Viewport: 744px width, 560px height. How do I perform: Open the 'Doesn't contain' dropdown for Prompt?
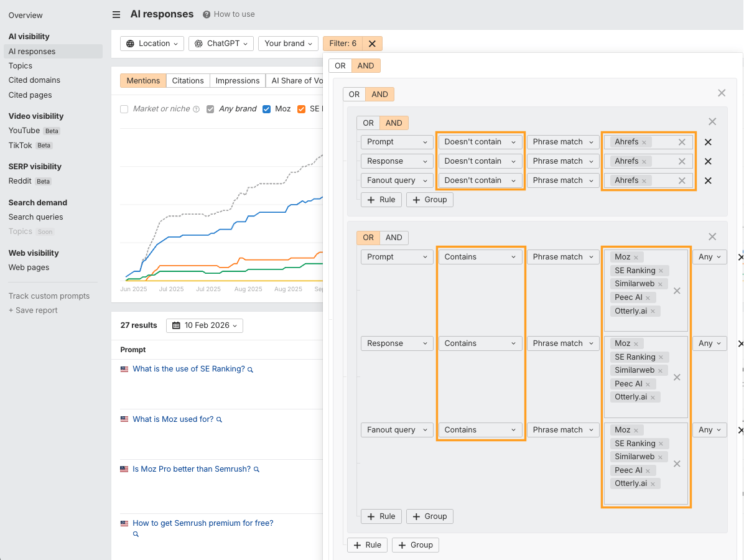tap(480, 141)
